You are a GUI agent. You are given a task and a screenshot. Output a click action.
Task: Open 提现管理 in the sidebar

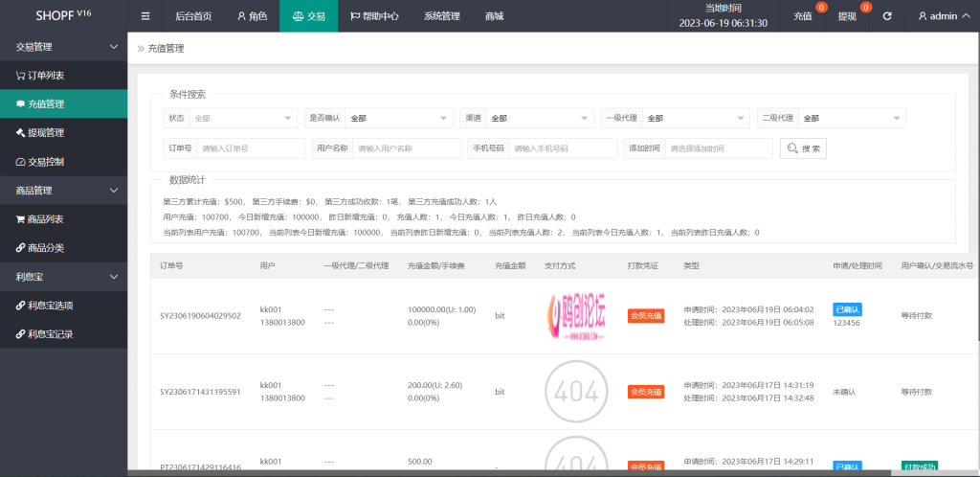click(64, 133)
